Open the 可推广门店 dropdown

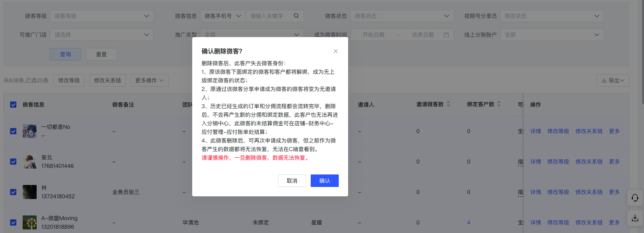pyautogui.click(x=102, y=35)
